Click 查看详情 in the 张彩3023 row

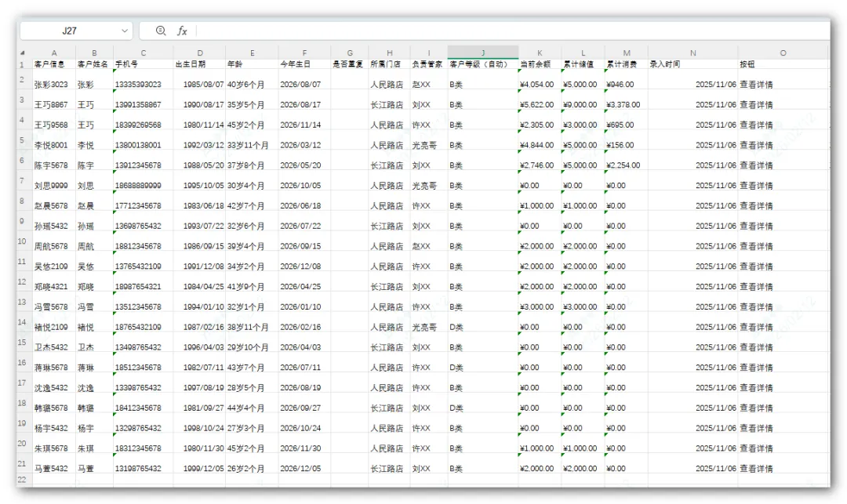(756, 84)
